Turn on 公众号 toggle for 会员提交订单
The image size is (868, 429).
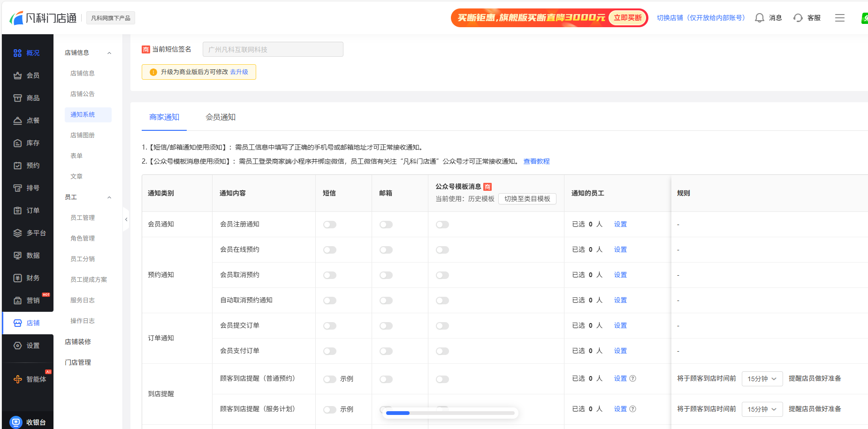(442, 326)
